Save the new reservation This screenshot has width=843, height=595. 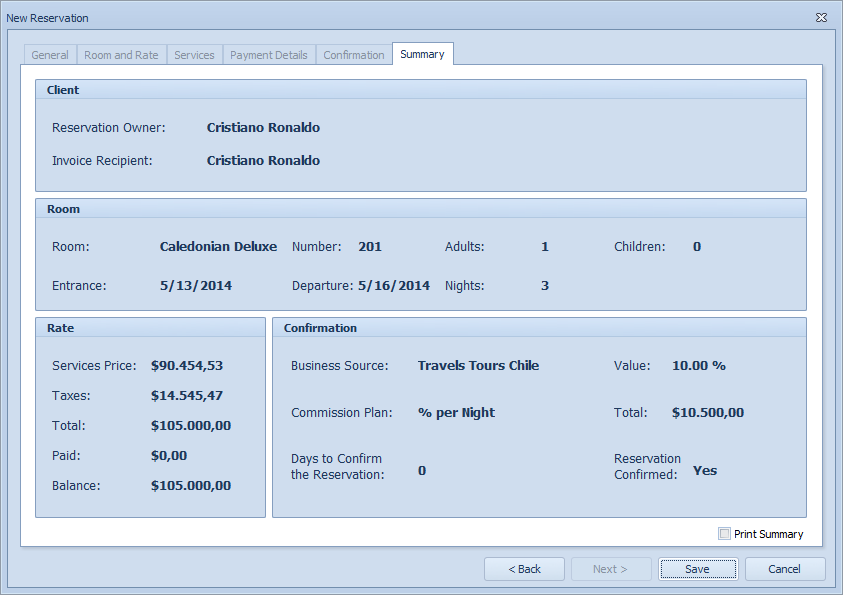697,569
